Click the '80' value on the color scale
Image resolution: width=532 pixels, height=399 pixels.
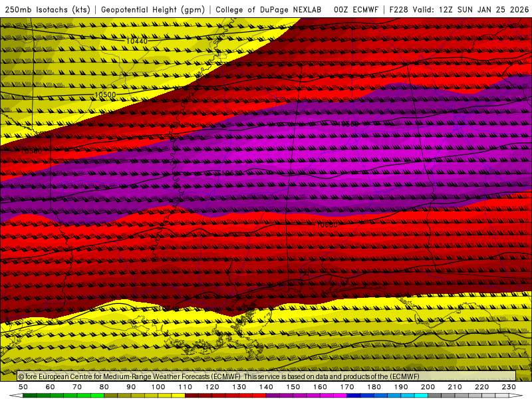point(104,387)
